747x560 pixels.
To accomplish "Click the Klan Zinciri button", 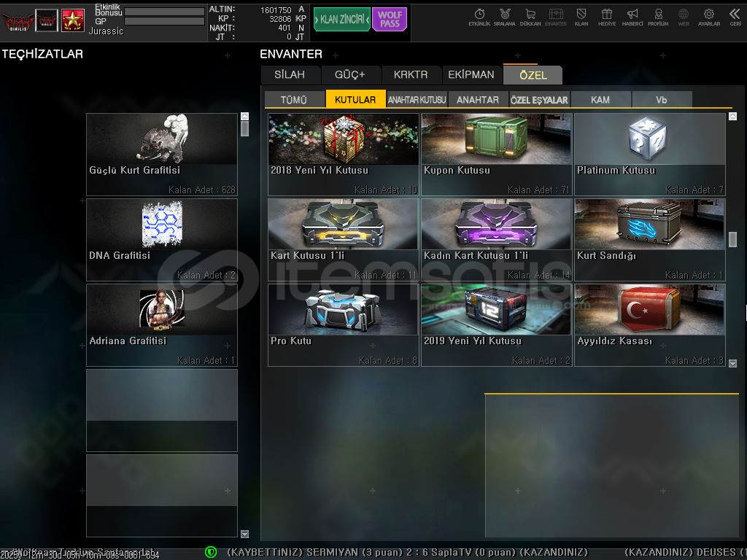I will [x=341, y=20].
